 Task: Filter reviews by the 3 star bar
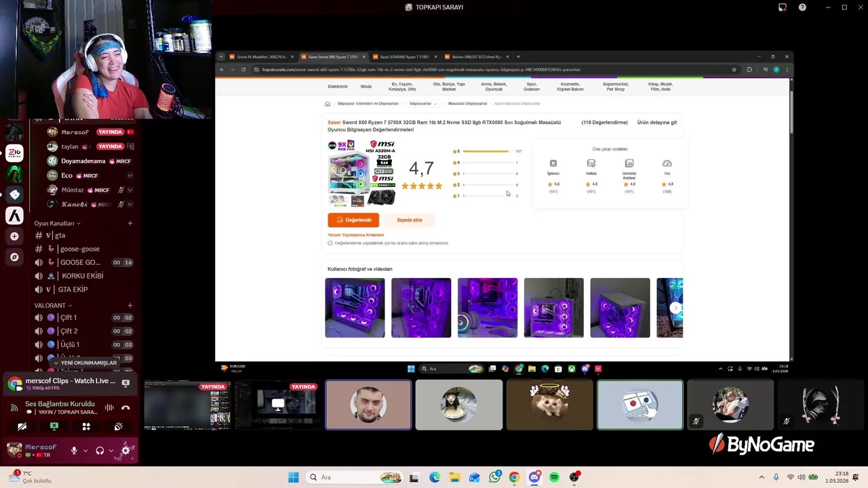[486, 174]
